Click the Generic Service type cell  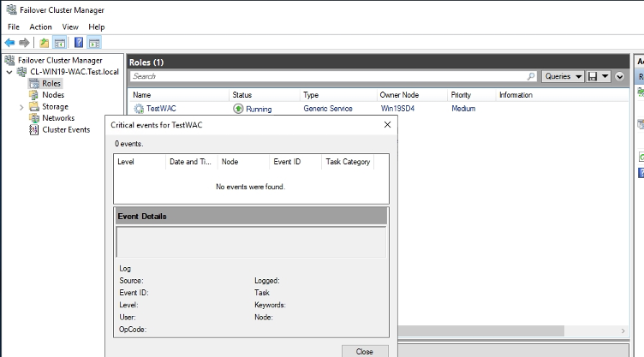(328, 109)
